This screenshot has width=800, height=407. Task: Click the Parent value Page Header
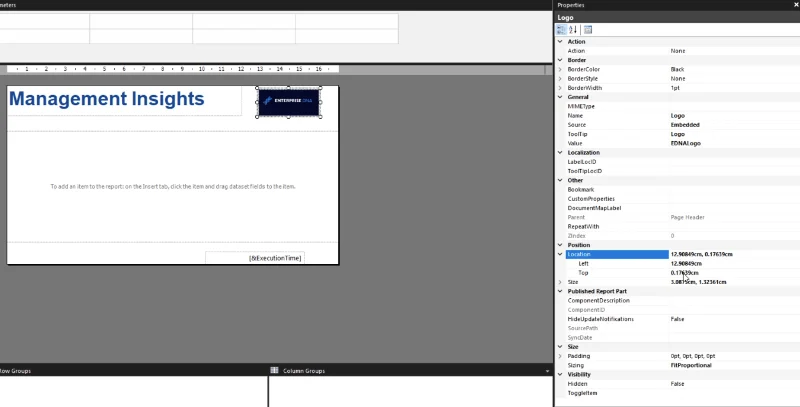(x=687, y=217)
